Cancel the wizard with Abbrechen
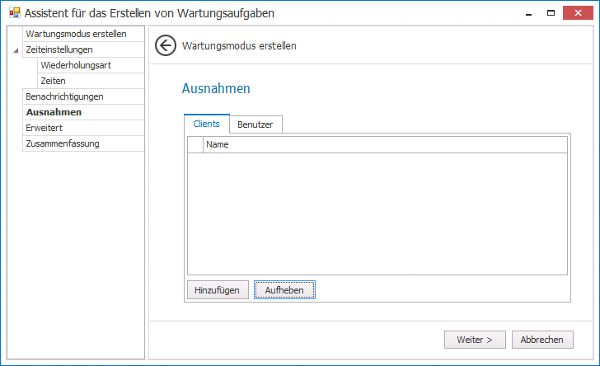Viewport: 600px width, 366px height. [543, 340]
